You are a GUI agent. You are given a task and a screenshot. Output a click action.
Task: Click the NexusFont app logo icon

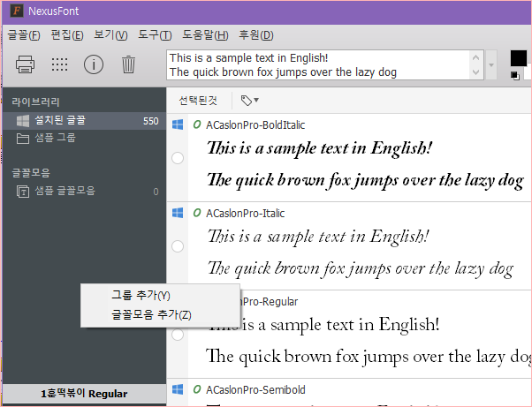(x=17, y=11)
